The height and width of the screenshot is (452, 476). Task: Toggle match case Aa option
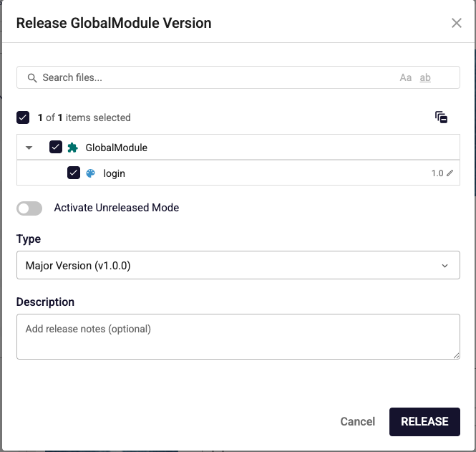(x=406, y=78)
